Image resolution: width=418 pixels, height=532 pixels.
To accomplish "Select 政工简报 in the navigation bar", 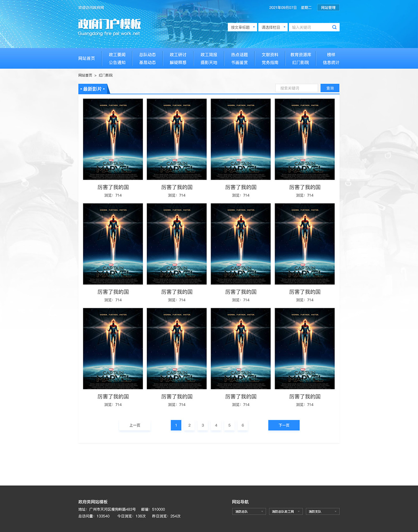I will pos(209,55).
